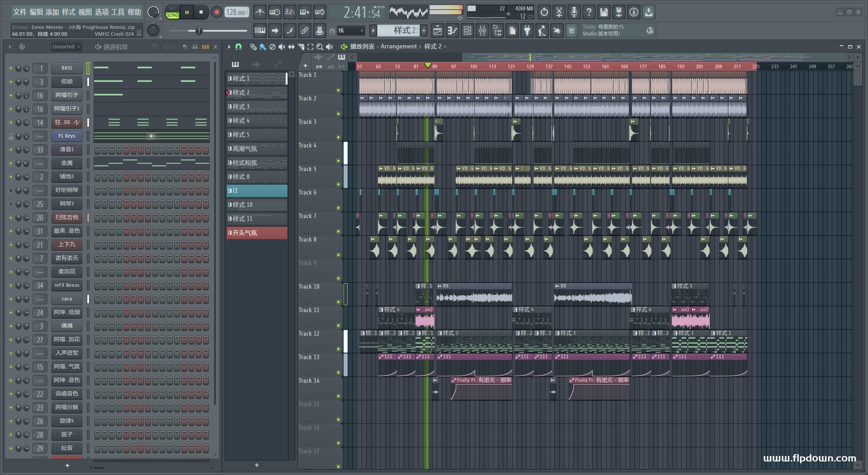
Task: Toggle the magnet snap in playlist toolbar
Action: [x=239, y=46]
